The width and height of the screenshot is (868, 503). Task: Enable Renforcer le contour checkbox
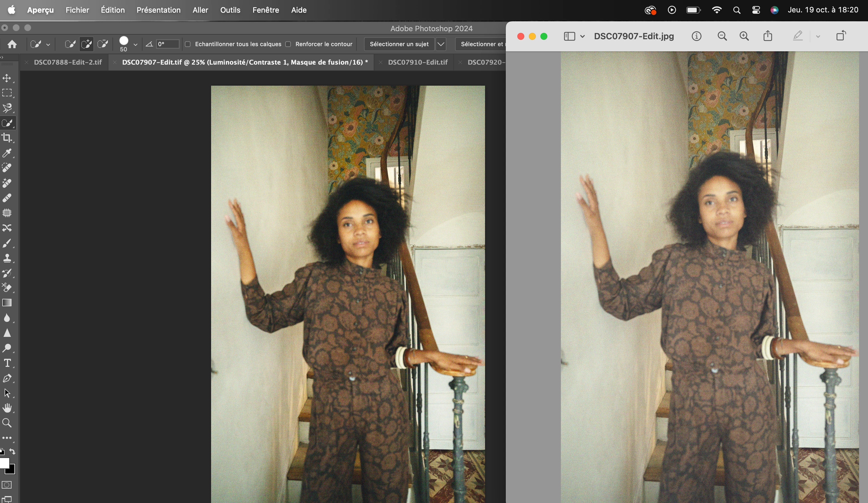click(288, 44)
